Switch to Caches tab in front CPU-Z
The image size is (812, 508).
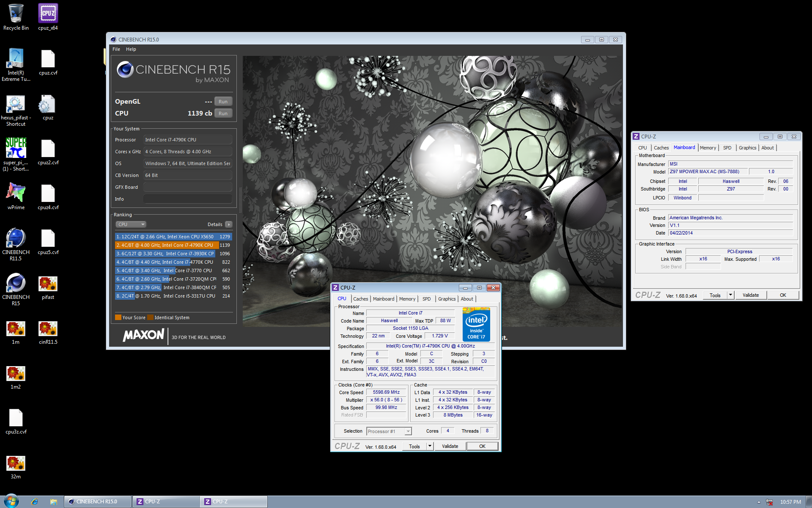(360, 299)
